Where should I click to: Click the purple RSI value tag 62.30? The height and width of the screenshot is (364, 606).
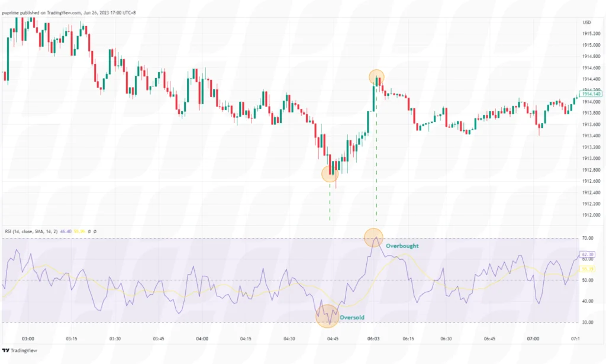[587, 253]
